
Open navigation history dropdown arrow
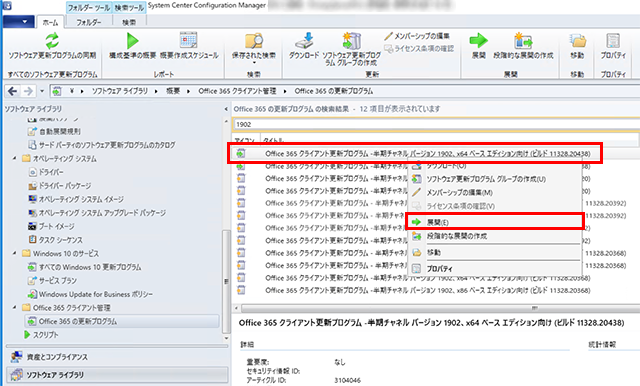42,91
